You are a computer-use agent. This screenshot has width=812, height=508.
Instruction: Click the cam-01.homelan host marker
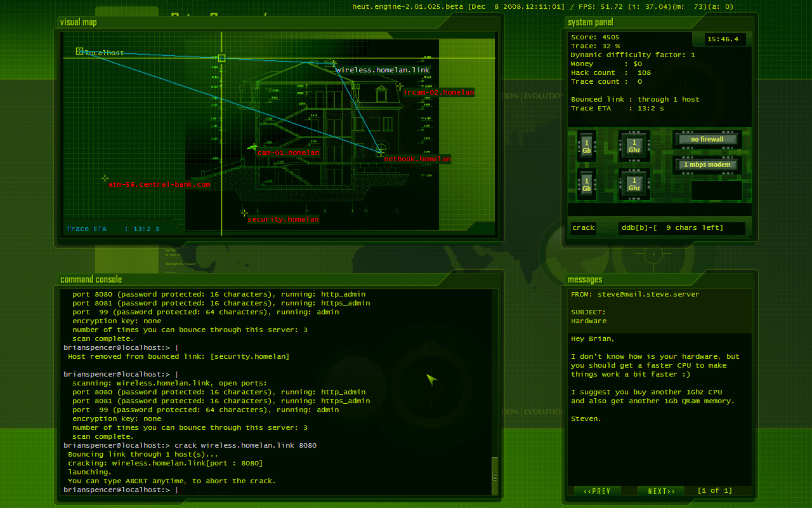point(254,147)
